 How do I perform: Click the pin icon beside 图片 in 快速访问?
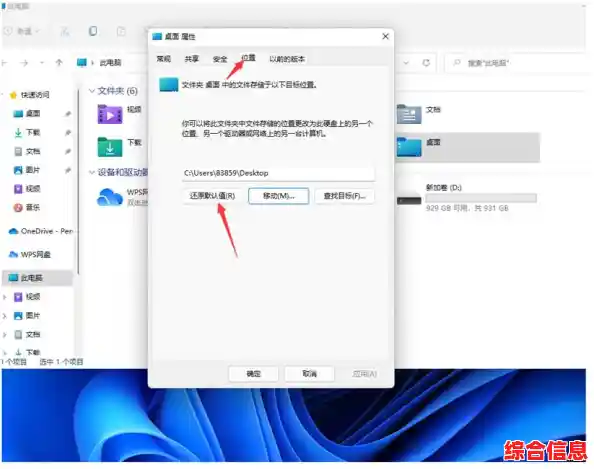click(68, 170)
